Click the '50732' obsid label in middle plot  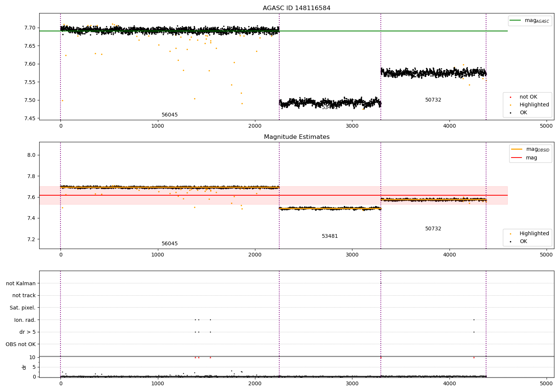(433, 229)
